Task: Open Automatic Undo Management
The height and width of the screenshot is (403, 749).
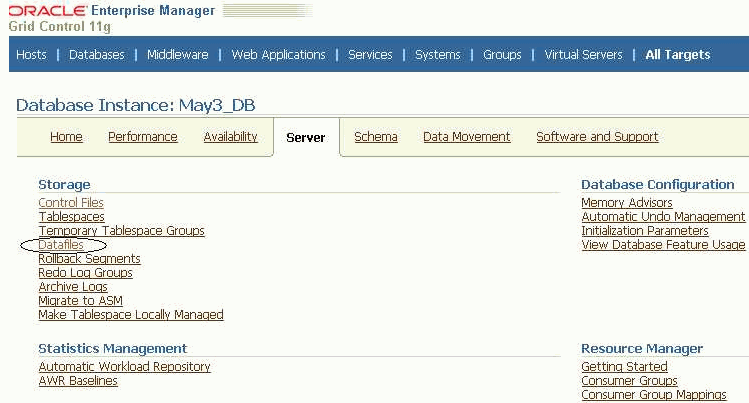Action: click(663, 216)
